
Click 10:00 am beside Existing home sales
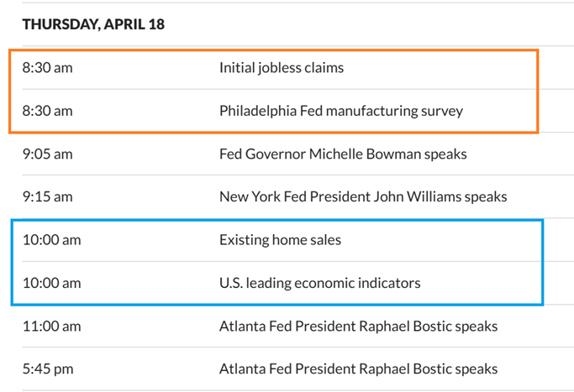52,240
